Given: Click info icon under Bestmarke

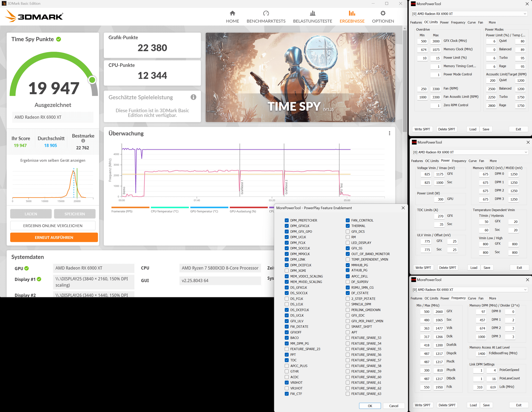Looking at the screenshot, I should click(83, 141).
